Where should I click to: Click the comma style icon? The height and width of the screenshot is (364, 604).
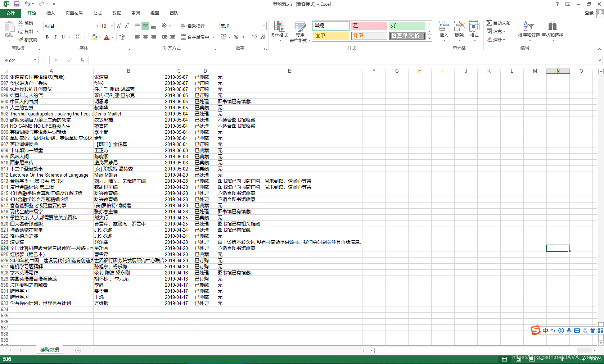pos(244,37)
